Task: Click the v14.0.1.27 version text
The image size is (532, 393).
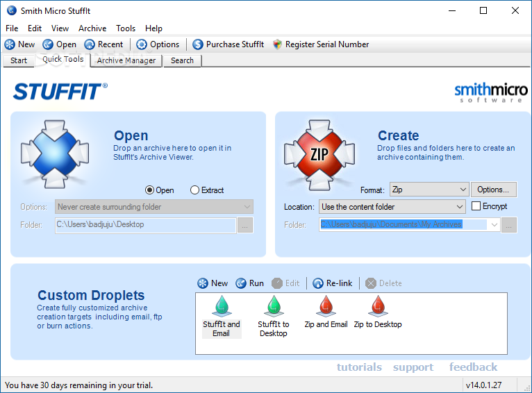Action: pos(483,385)
